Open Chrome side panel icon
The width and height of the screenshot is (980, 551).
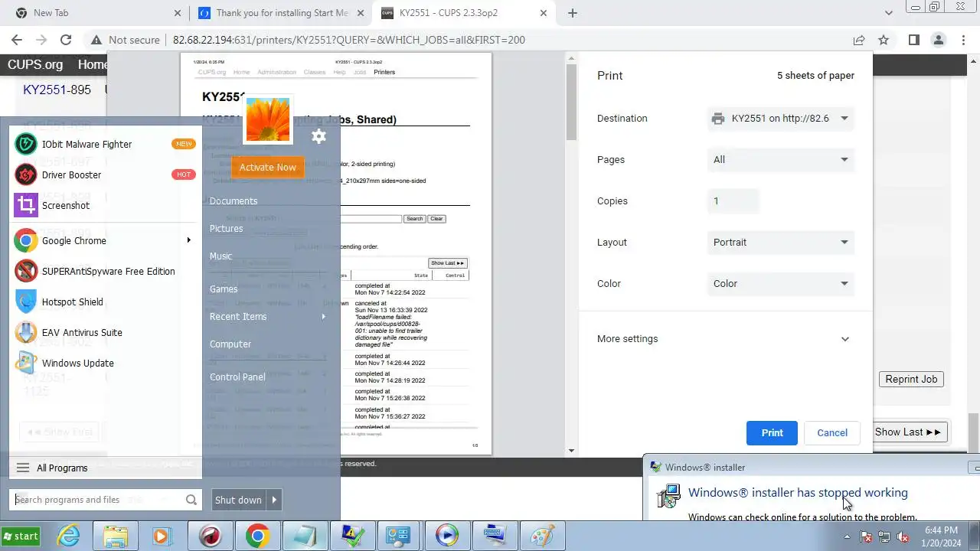[x=914, y=40]
